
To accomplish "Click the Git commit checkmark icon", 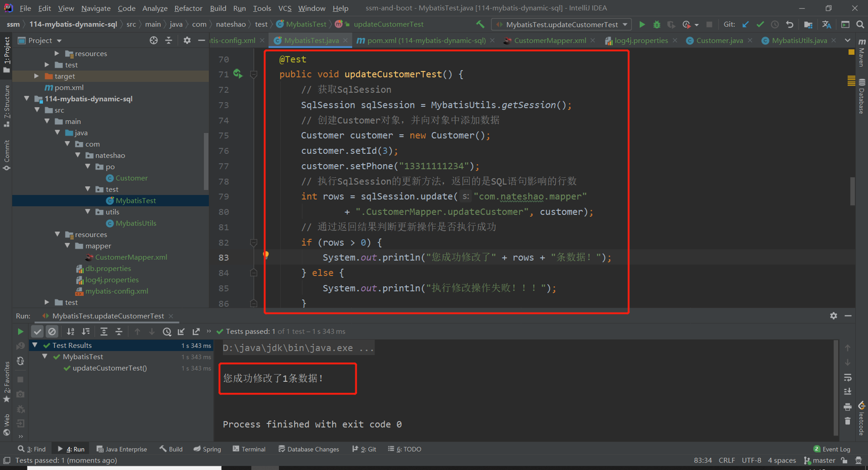I will pyautogui.click(x=760, y=24).
